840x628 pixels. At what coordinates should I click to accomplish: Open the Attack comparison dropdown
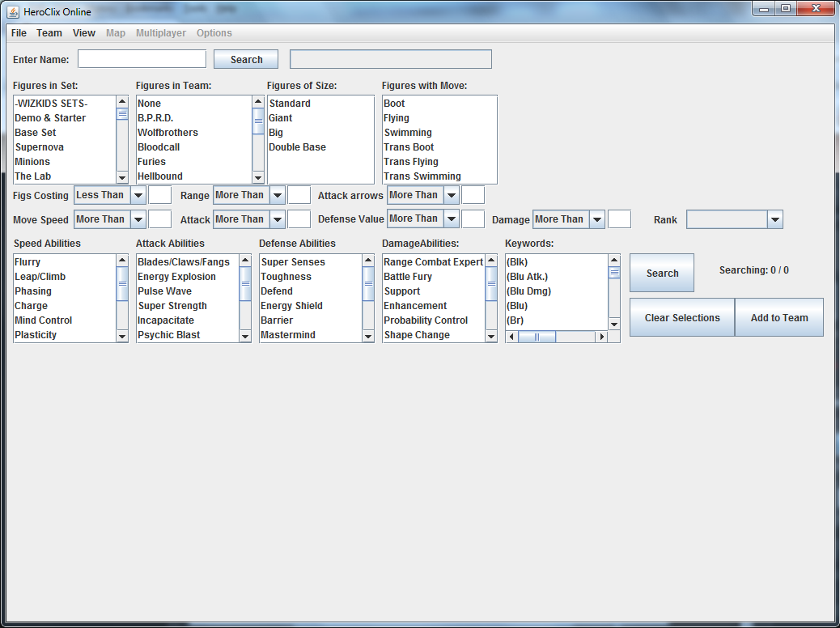[x=249, y=219]
